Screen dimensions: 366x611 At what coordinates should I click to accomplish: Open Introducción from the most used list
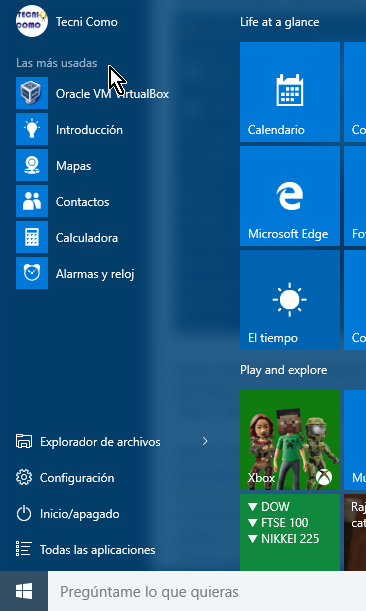(89, 130)
